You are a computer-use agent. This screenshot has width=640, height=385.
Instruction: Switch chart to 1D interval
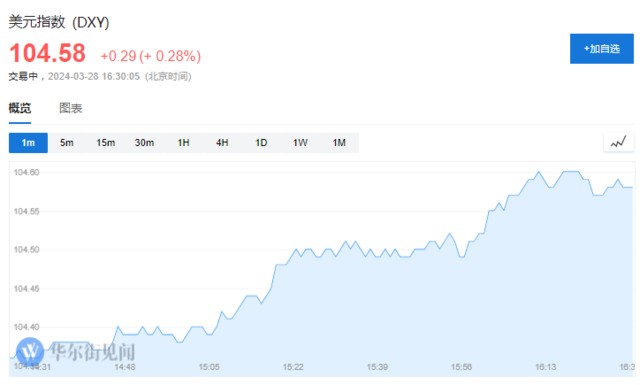click(261, 142)
